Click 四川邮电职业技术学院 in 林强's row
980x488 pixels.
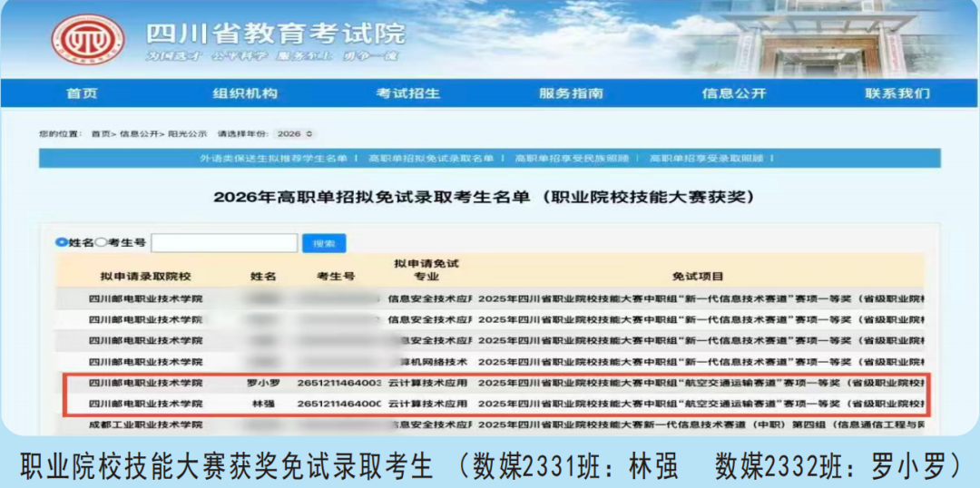[145, 405]
